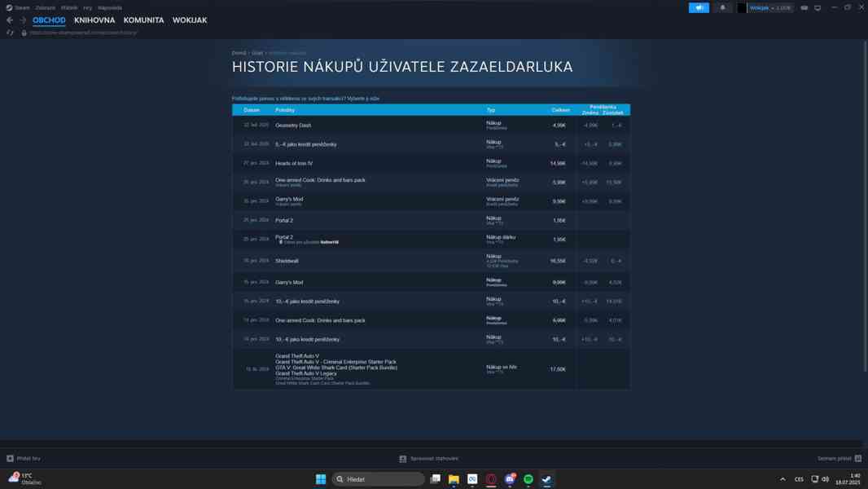
Task: Click the Domů breadcrumb link
Action: pyautogui.click(x=239, y=53)
